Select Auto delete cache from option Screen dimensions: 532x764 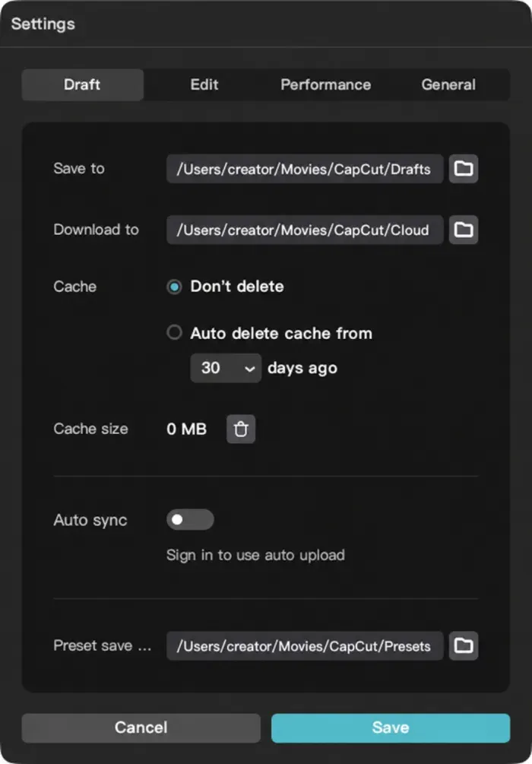174,333
